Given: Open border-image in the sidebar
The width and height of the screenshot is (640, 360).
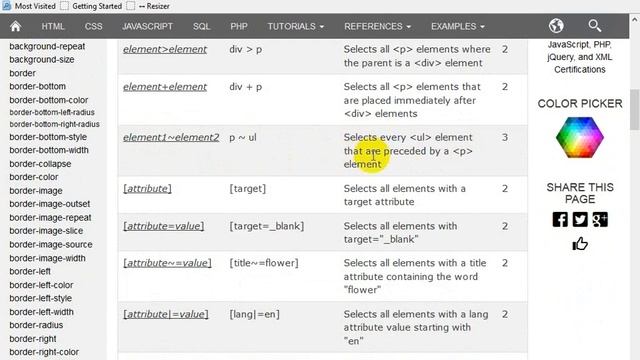Looking at the screenshot, I should click(x=36, y=191).
